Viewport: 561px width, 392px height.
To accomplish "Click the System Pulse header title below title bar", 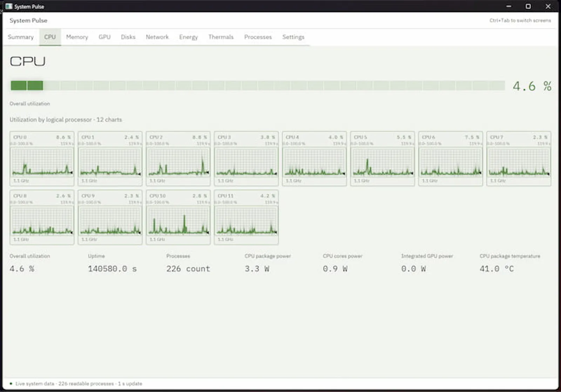I will pos(28,20).
